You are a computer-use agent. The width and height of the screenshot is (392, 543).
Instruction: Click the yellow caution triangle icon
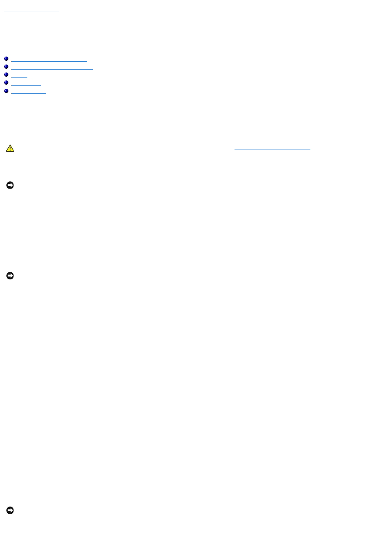click(10, 148)
